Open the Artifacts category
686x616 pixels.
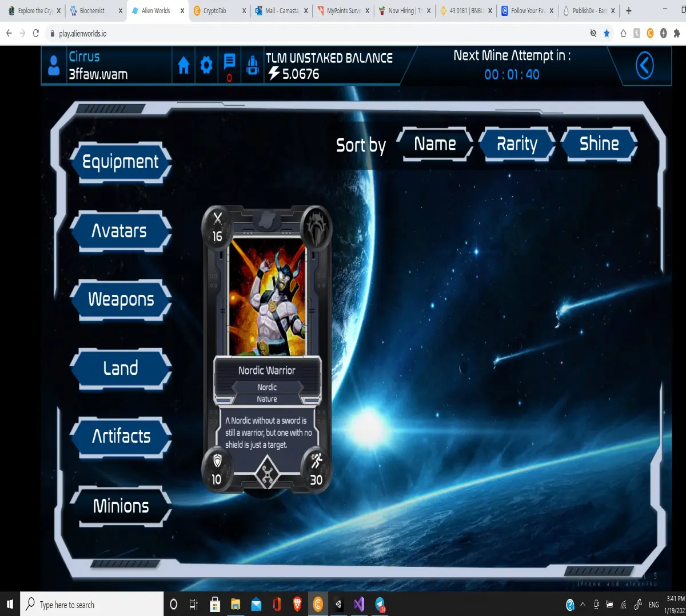121,437
